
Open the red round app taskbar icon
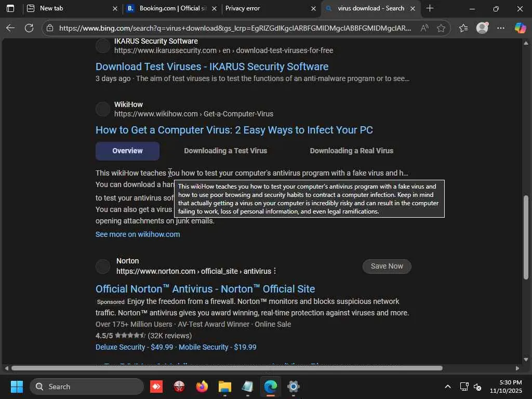point(179,387)
